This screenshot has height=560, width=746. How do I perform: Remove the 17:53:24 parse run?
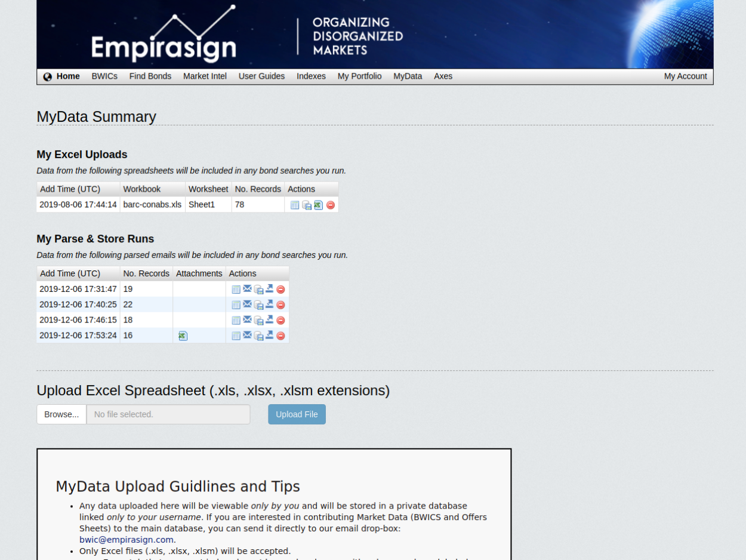coord(280,336)
